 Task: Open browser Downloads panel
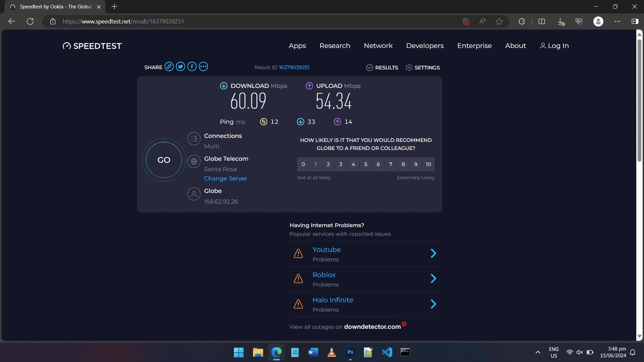561,21
